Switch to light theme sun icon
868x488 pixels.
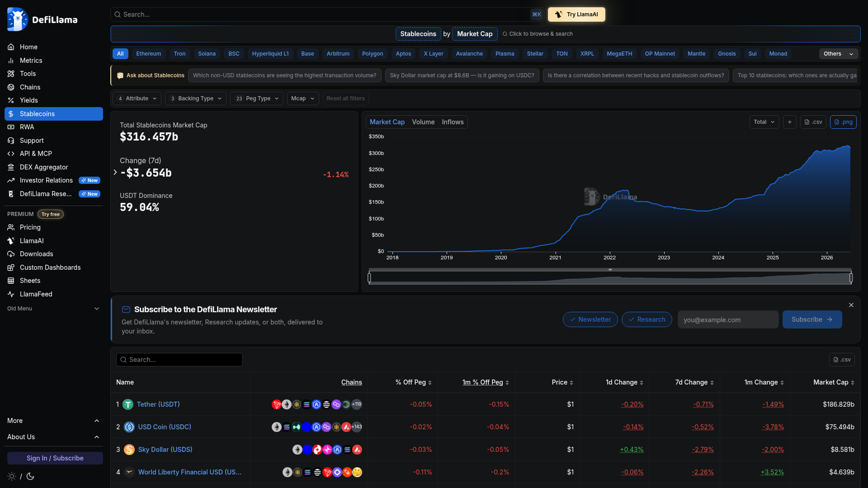coord(12,476)
